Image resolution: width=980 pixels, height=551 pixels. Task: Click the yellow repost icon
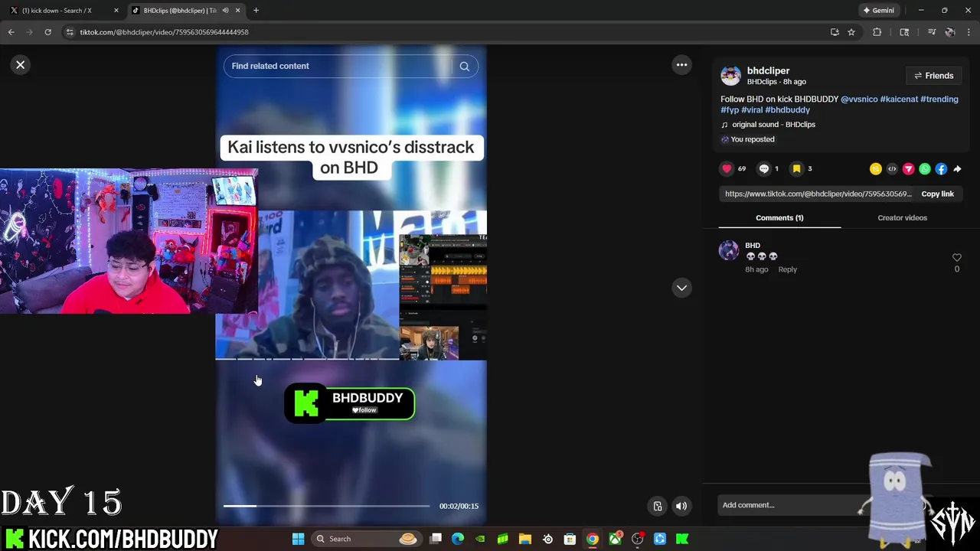875,169
